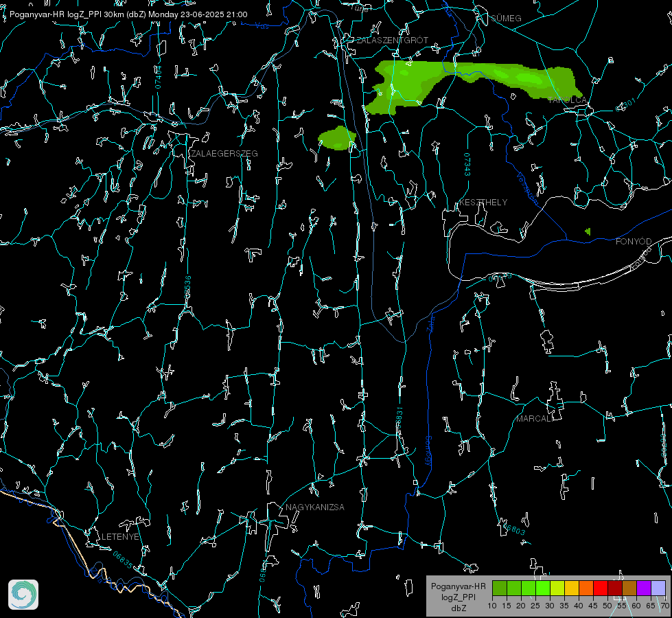672x618 pixels.
Task: Click the dbZ unit label in legend
Action: tap(458, 608)
